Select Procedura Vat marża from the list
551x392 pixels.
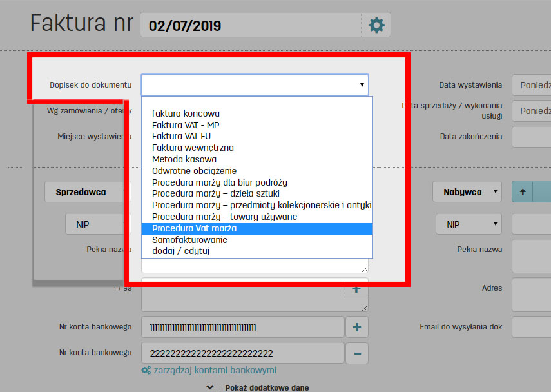[x=195, y=228]
